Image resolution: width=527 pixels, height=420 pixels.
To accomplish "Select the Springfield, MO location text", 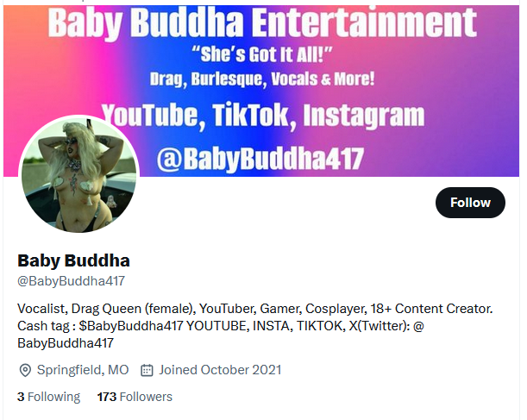I will [83, 370].
